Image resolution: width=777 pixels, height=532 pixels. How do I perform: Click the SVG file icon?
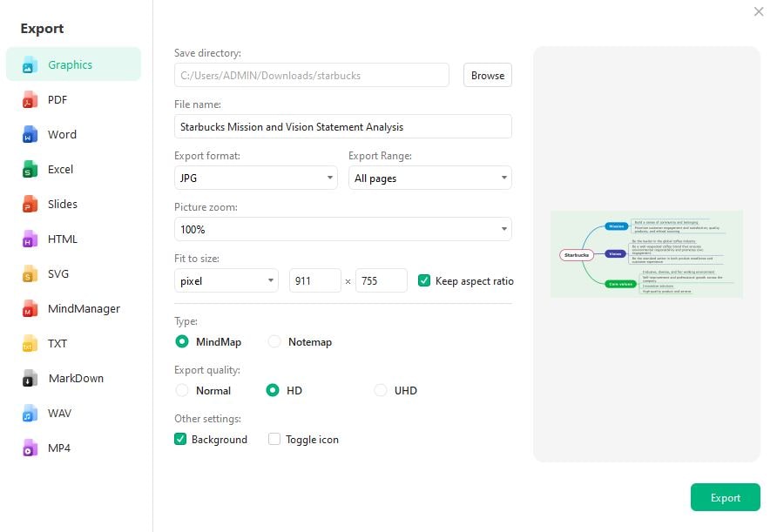pyautogui.click(x=30, y=274)
